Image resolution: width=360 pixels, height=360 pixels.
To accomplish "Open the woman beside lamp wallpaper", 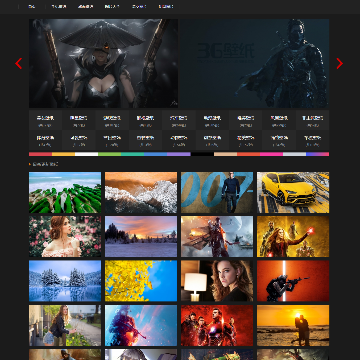I will point(217,281).
